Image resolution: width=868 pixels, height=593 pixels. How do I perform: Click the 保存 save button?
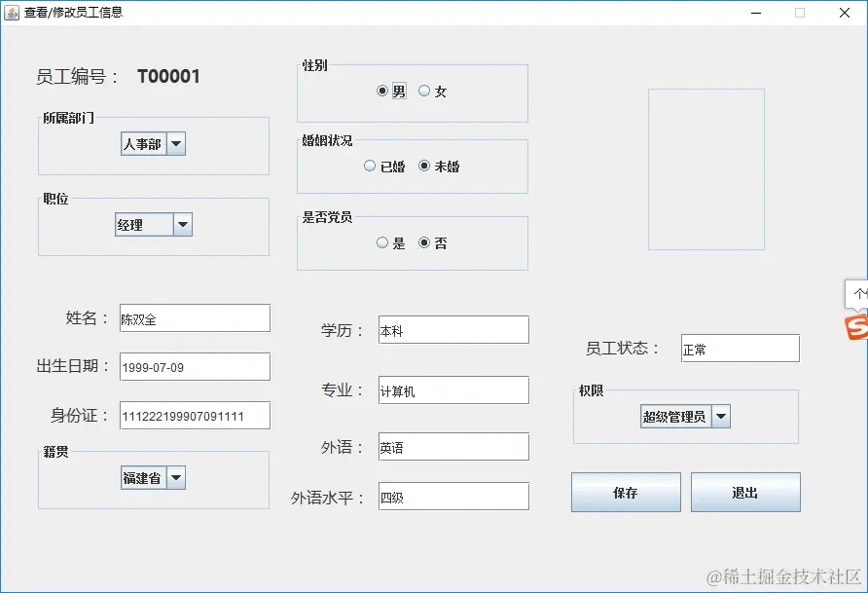pos(626,492)
